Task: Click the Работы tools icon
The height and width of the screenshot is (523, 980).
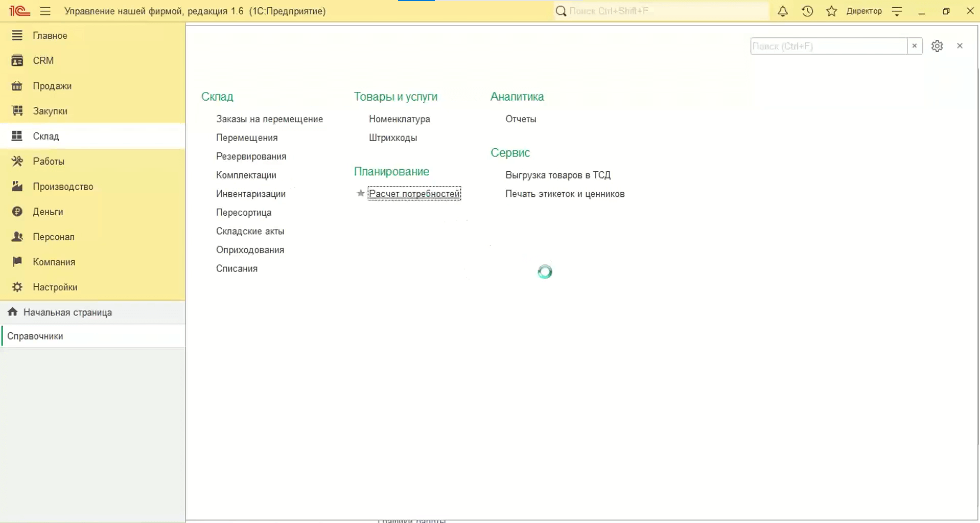Action: pyautogui.click(x=17, y=161)
